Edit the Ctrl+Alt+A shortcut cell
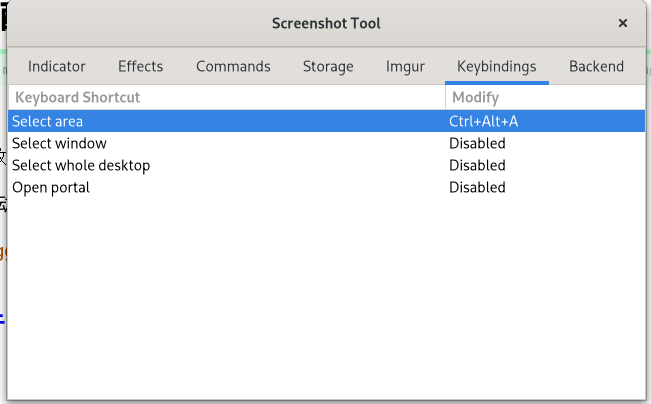 483,121
